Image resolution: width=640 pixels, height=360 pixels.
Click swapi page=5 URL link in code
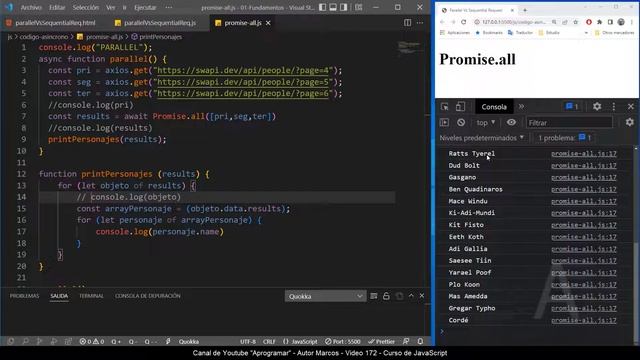click(243, 82)
